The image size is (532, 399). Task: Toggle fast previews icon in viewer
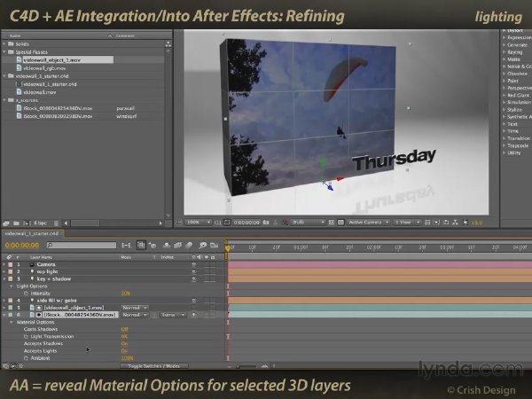[x=436, y=223]
